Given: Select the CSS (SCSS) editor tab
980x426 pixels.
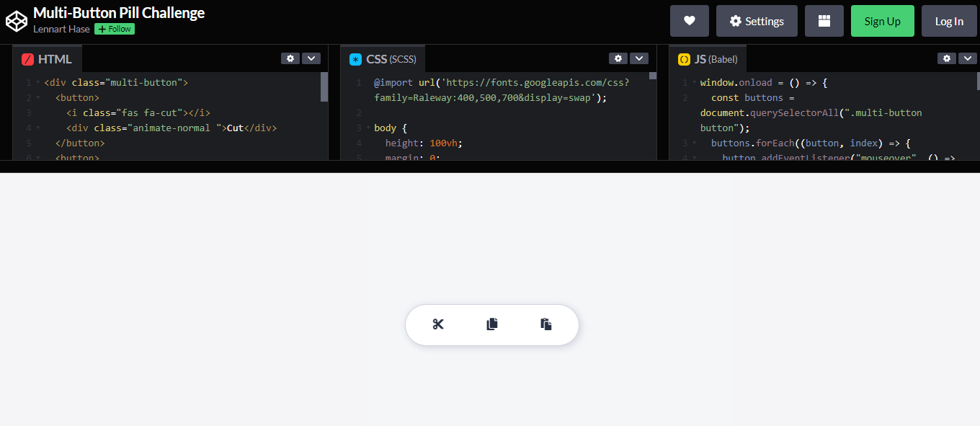Looking at the screenshot, I should coord(383,58).
